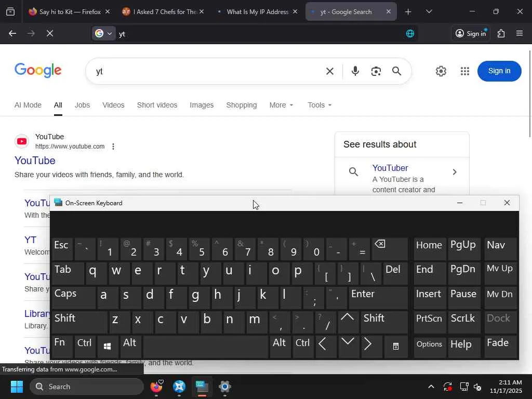The height and width of the screenshot is (399, 532).
Task: Go back using the browser back arrow
Action: pos(12,33)
